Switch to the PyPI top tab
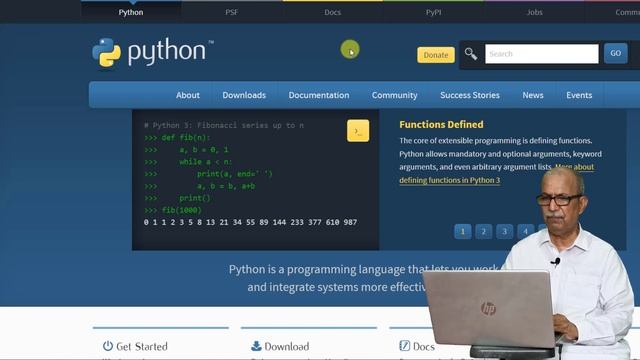 point(433,12)
